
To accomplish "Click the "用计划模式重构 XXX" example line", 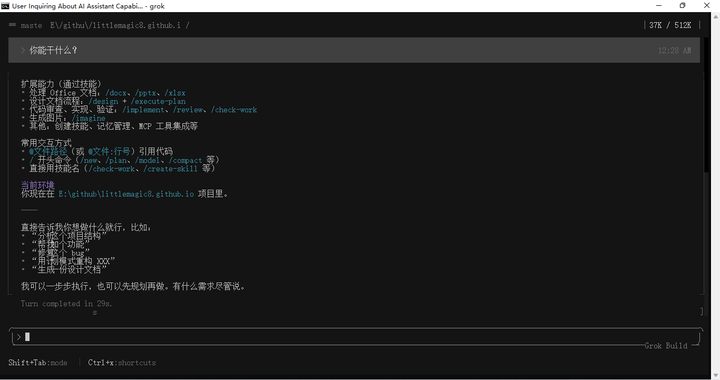I will (73, 261).
